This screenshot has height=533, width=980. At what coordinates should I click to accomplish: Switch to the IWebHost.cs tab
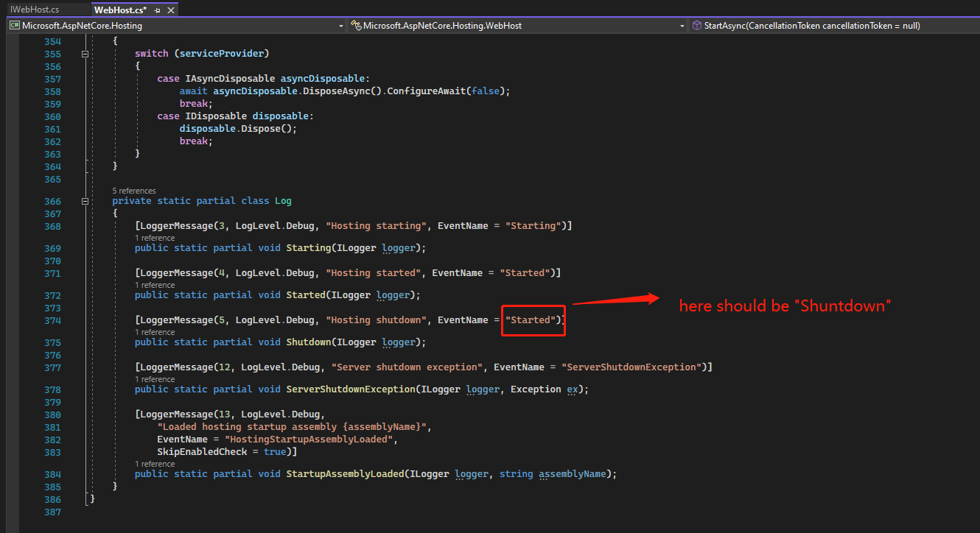(35, 10)
